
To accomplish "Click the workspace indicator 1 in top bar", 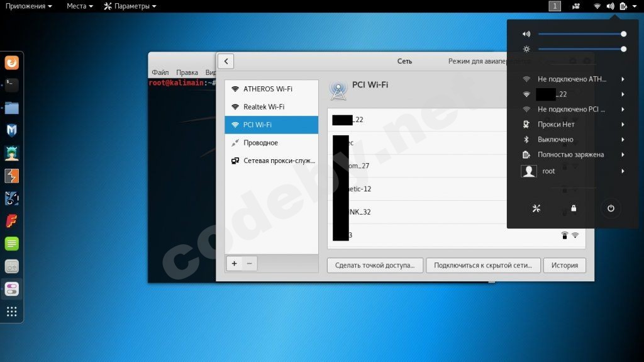I will (x=555, y=6).
